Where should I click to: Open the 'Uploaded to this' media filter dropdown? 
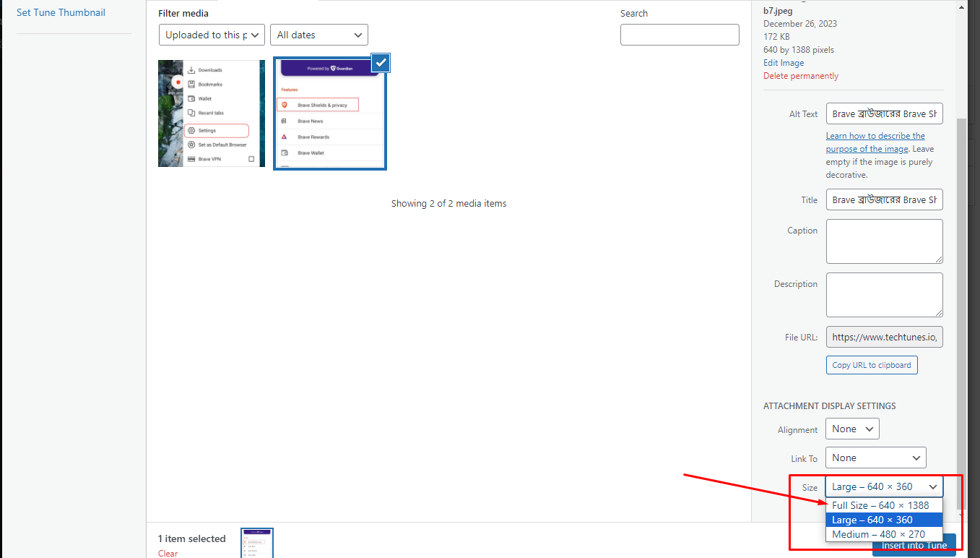point(212,35)
